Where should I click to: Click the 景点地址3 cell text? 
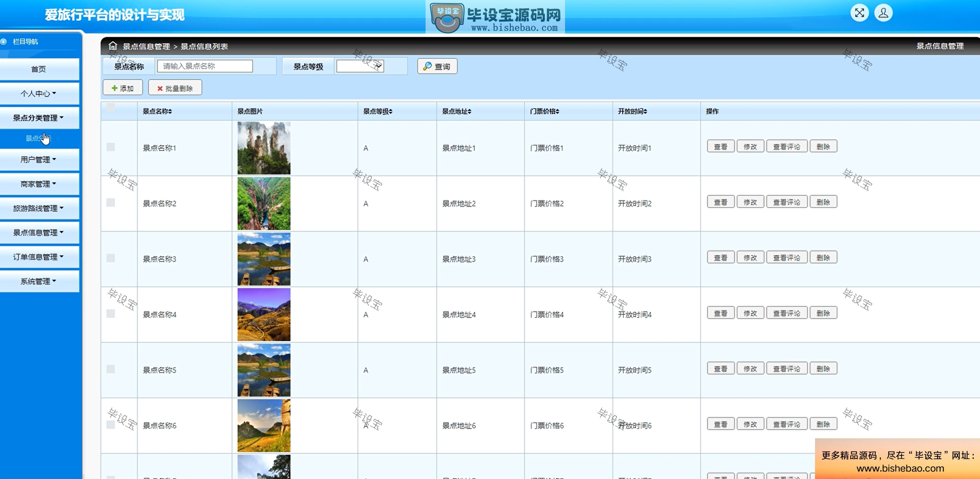[459, 259]
